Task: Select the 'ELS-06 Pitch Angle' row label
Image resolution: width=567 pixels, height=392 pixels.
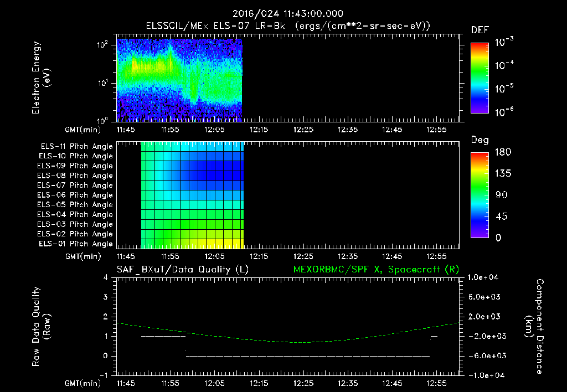Action: 75,195
